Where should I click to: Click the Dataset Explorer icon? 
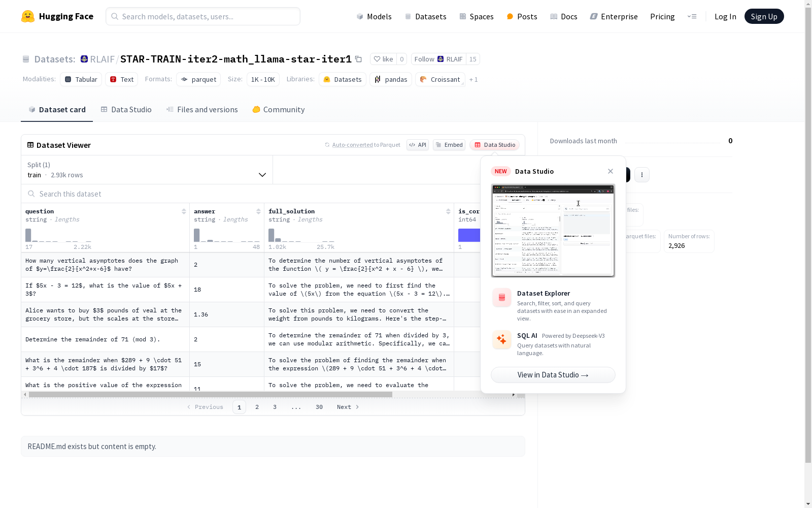[502, 298]
